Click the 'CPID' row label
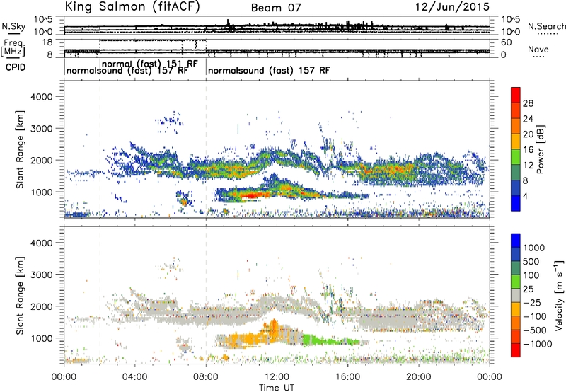This screenshot has height=392, width=566. coord(16,67)
